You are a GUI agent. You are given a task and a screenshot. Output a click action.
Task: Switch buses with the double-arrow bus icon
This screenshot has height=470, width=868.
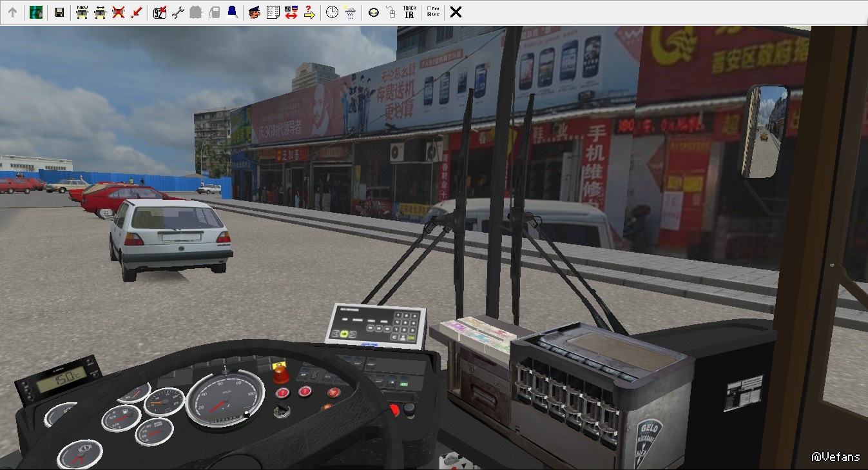coord(100,12)
